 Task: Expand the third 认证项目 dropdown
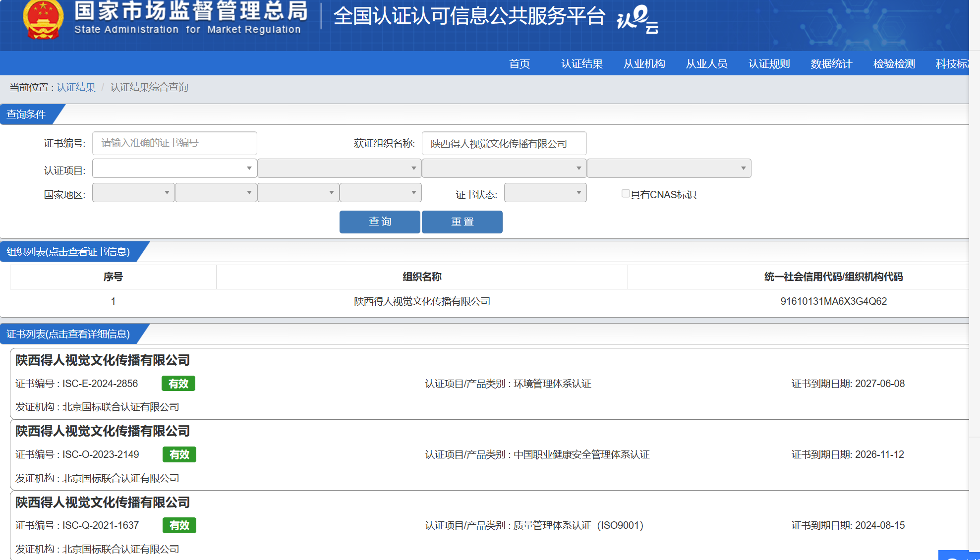(505, 168)
